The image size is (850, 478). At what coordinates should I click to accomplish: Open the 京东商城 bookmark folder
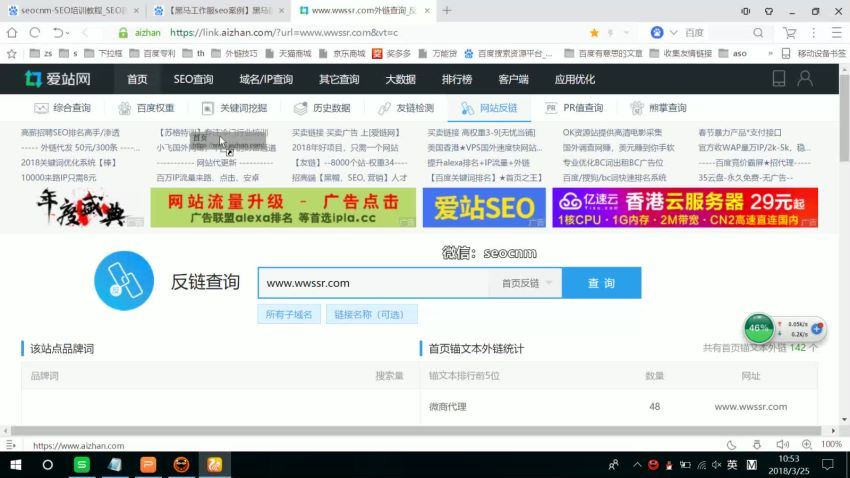[x=343, y=53]
